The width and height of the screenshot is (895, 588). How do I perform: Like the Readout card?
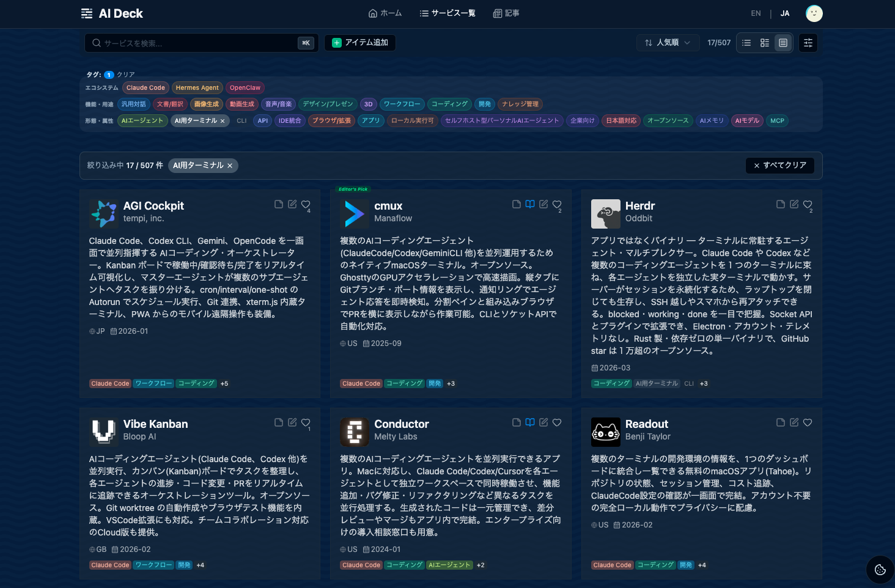808,423
